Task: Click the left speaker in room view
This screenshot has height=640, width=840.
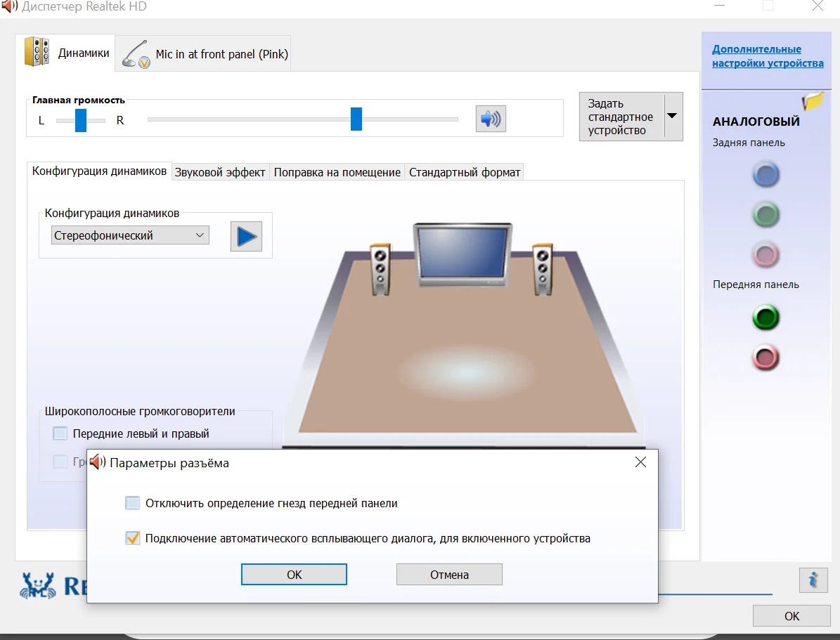Action: [x=380, y=269]
